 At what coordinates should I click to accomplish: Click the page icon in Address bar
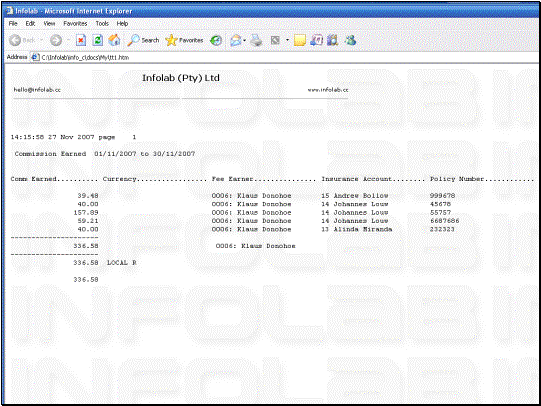point(35,57)
